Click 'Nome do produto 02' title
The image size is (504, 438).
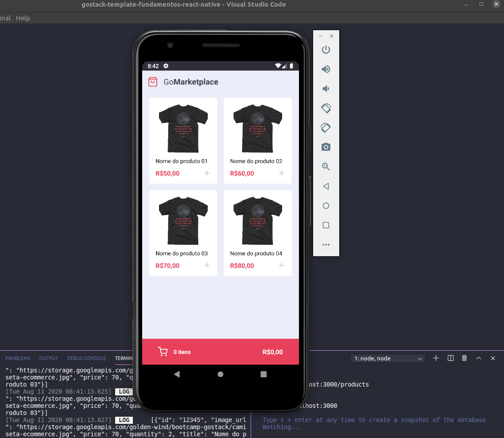pyautogui.click(x=256, y=161)
